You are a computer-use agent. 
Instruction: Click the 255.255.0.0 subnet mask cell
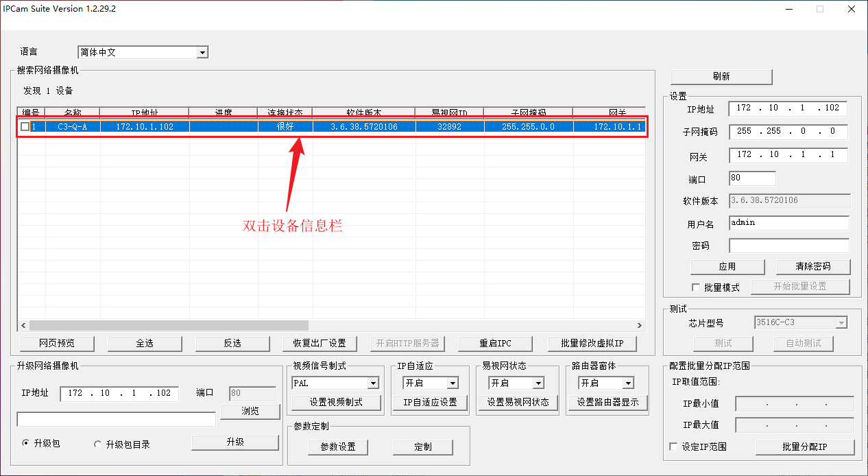pos(529,127)
